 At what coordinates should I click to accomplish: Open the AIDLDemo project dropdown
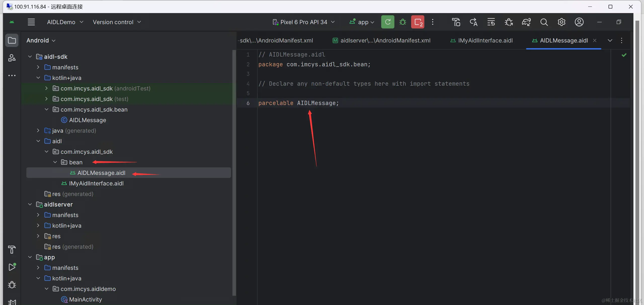(x=65, y=22)
